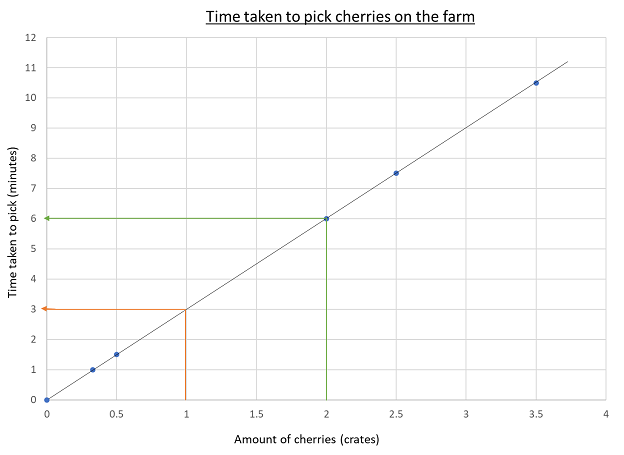Screen dimensions: 624x455
Task: Click the y-axis label 12
Action: click(x=31, y=38)
